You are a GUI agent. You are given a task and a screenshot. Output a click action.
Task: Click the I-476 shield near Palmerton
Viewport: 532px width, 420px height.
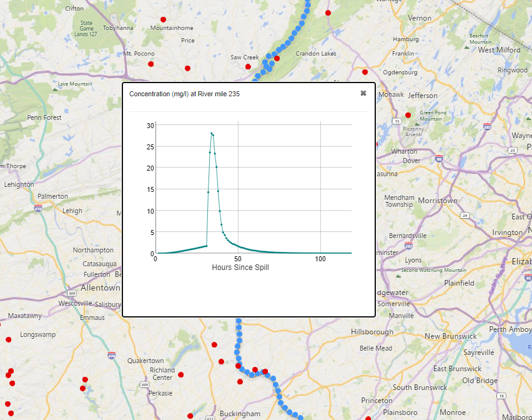[38, 209]
